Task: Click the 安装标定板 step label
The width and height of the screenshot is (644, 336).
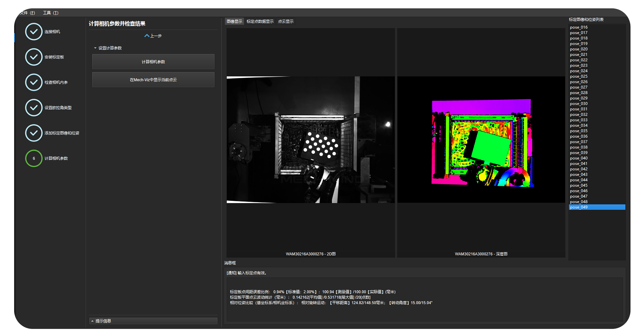Action: 54,57
